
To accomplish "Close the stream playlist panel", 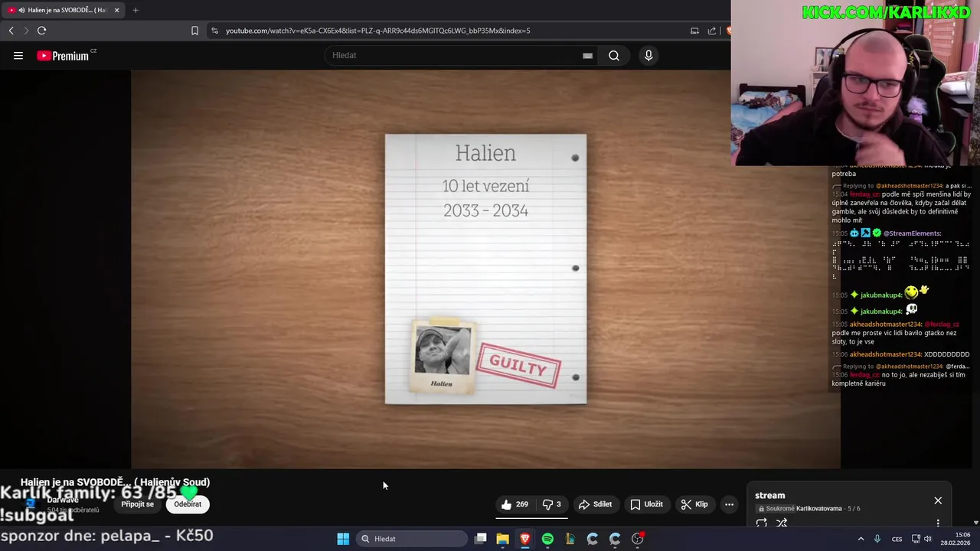I will pos(938,500).
